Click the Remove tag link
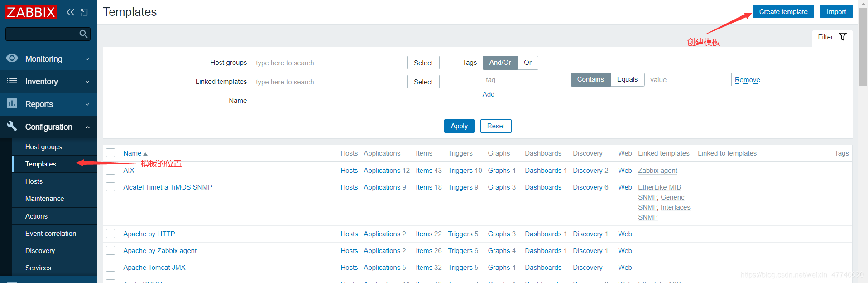The height and width of the screenshot is (283, 868). click(747, 80)
